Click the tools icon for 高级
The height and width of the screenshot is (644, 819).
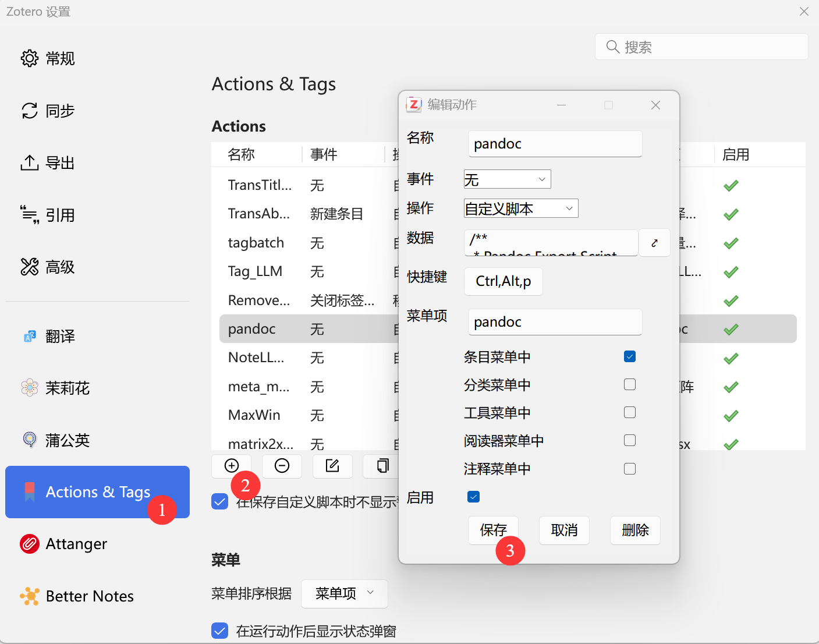click(x=30, y=267)
